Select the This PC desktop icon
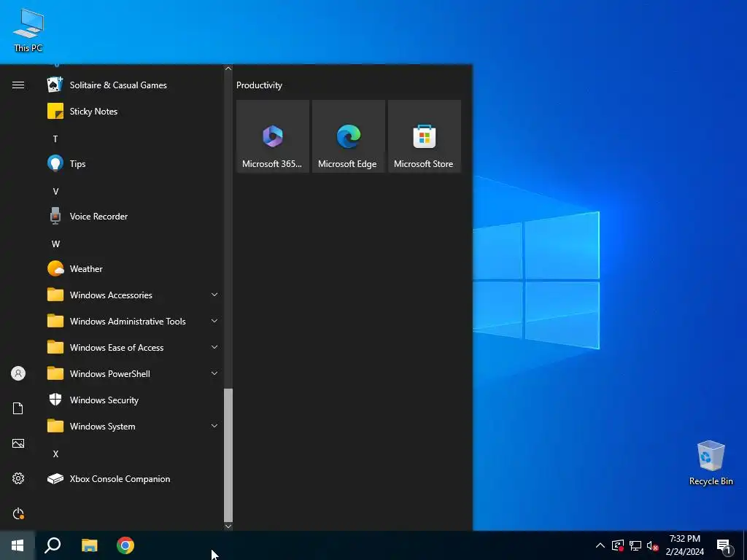Screen dimensions: 747x560 pyautogui.click(x=28, y=31)
